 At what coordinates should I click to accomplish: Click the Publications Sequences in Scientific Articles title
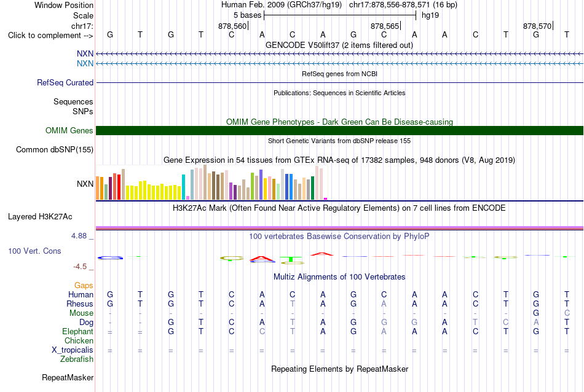tap(339, 93)
